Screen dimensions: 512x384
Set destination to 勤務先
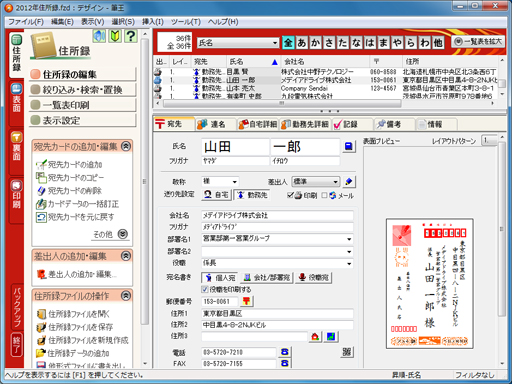tap(252, 195)
